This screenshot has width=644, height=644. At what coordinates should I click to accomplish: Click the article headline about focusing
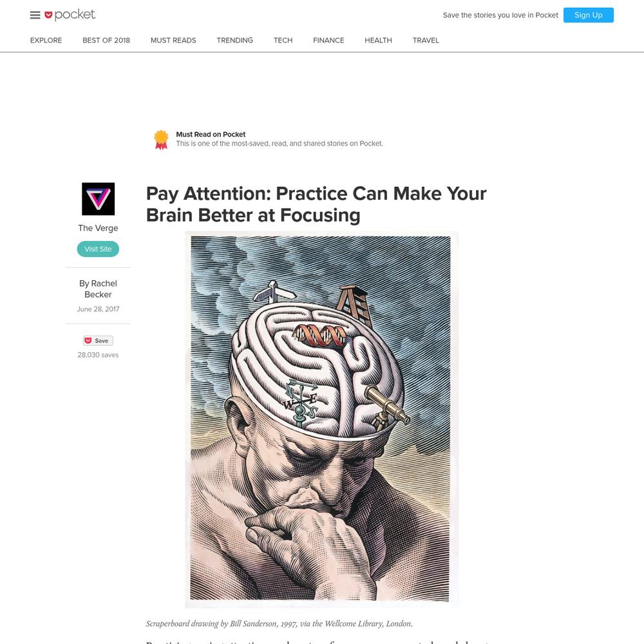(x=316, y=204)
